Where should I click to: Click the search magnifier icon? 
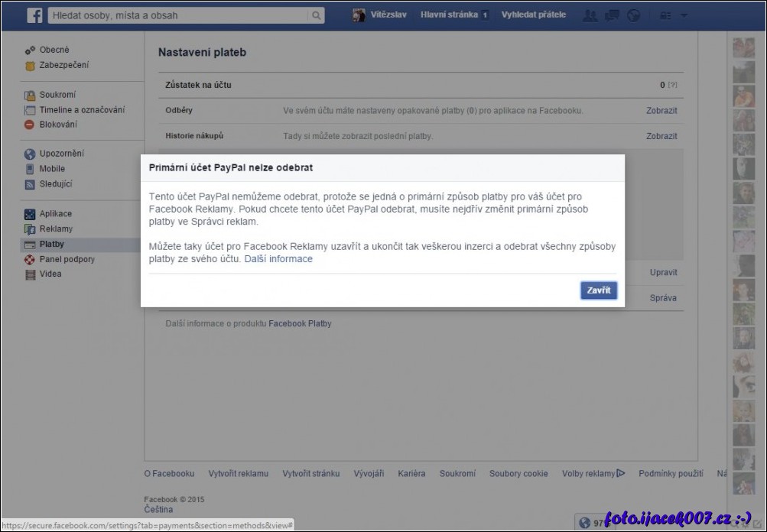[x=316, y=15]
